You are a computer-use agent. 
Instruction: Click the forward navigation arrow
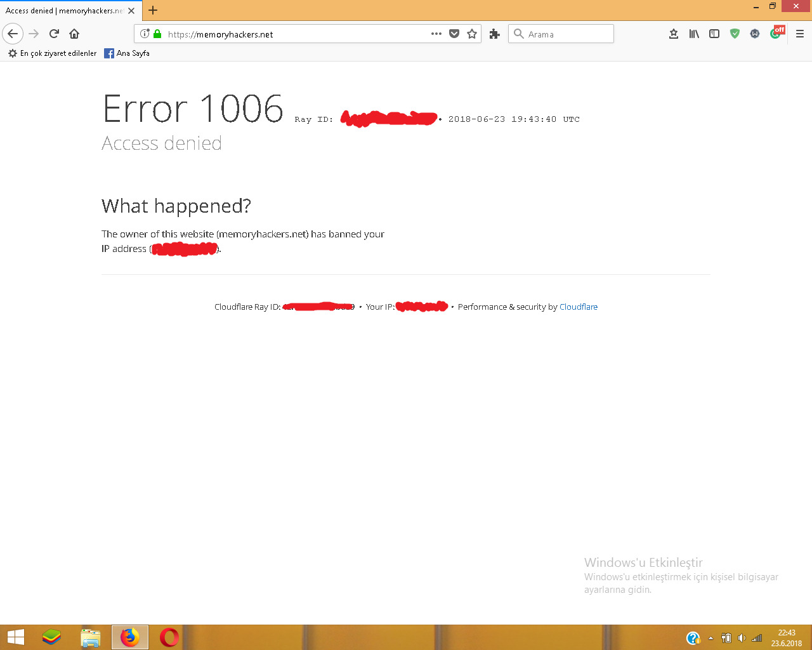click(x=34, y=34)
